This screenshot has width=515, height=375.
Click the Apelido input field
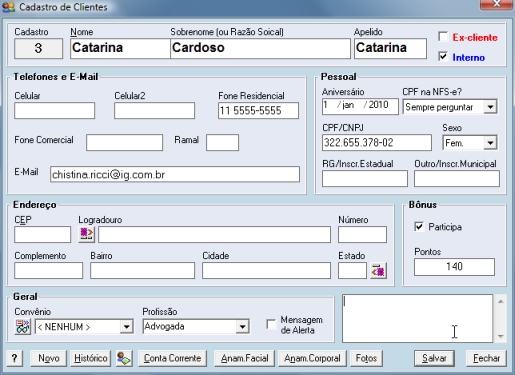coord(390,48)
